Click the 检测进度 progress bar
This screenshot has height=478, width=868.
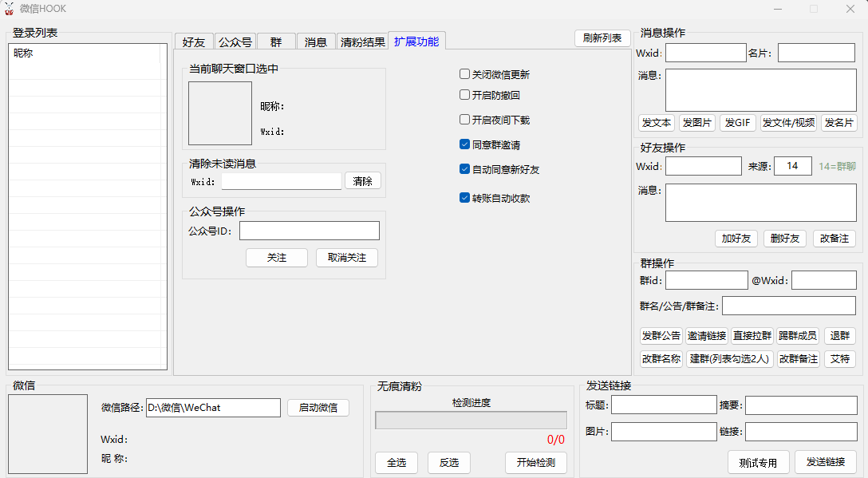(471, 421)
